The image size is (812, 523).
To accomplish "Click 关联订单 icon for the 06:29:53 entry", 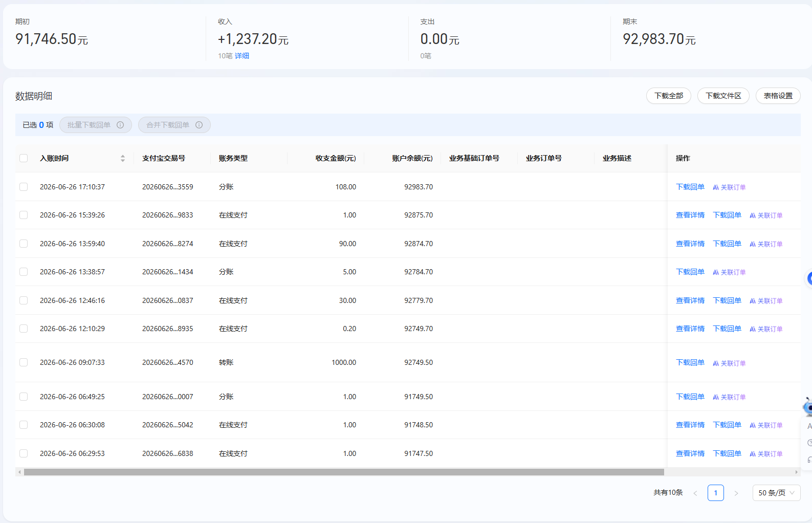I will click(x=753, y=454).
